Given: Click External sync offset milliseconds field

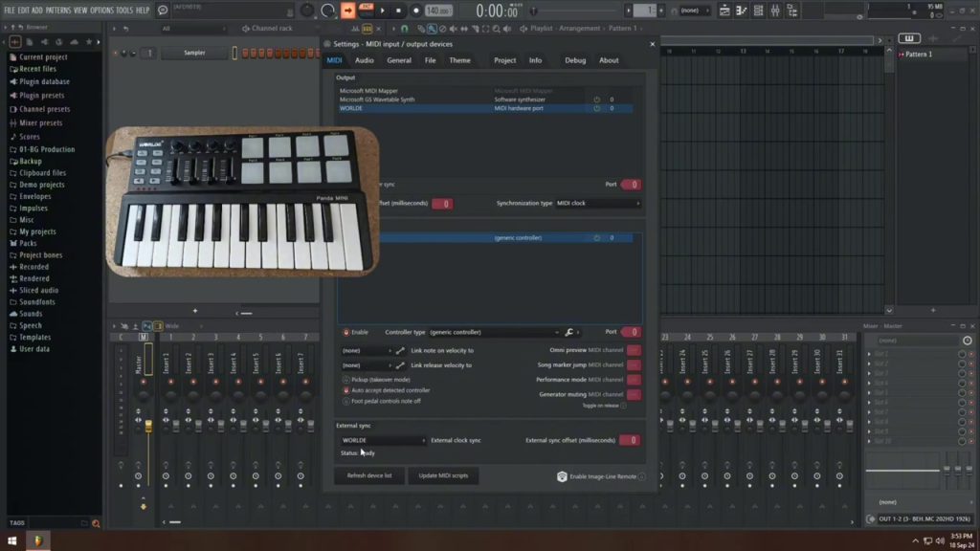Looking at the screenshot, I should coord(630,440).
